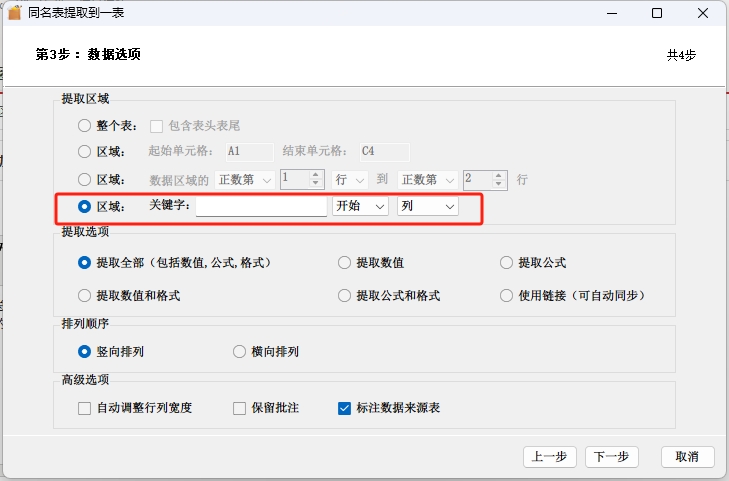
Task: Open the first 正数第 dropdown
Action: pyautogui.click(x=245, y=180)
